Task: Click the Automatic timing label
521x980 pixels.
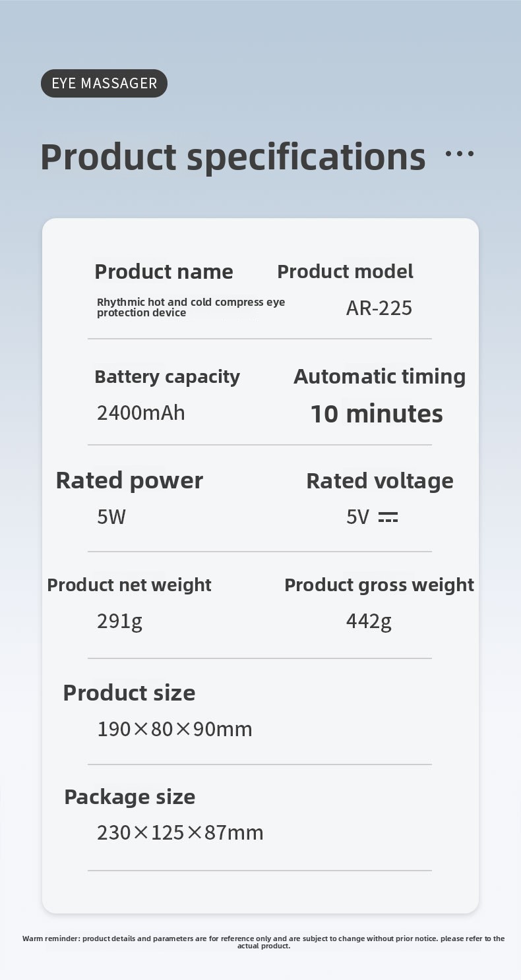Action: point(379,376)
